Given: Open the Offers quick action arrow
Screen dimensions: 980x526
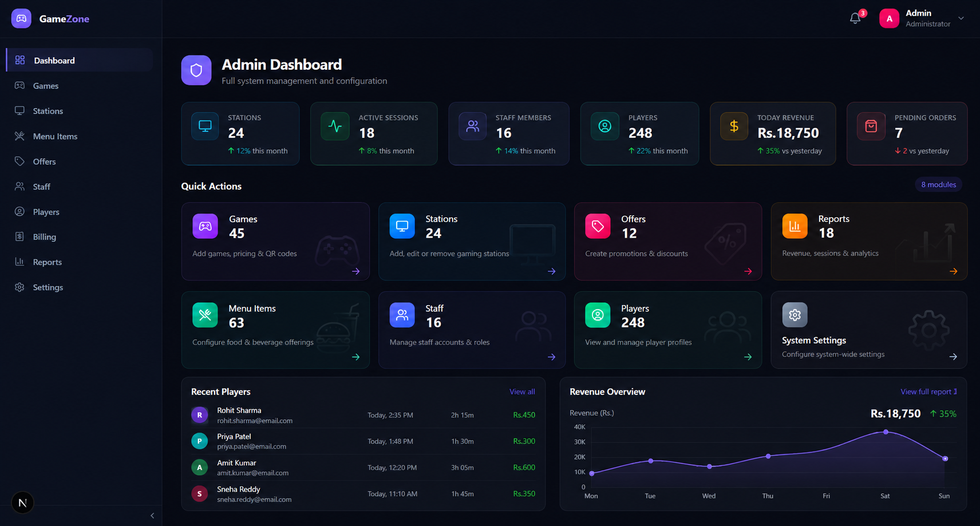Looking at the screenshot, I should [x=748, y=271].
